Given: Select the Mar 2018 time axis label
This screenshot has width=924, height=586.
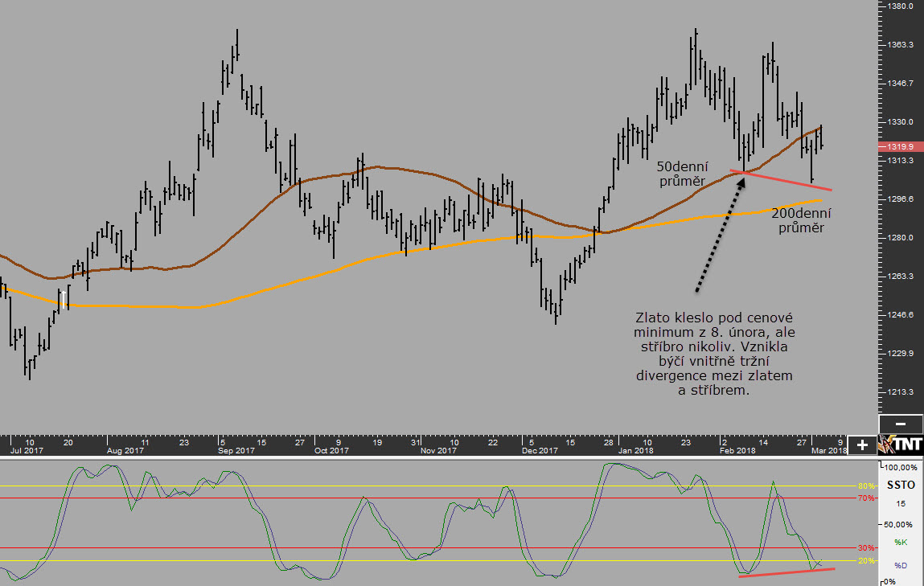Looking at the screenshot, I should 828,450.
